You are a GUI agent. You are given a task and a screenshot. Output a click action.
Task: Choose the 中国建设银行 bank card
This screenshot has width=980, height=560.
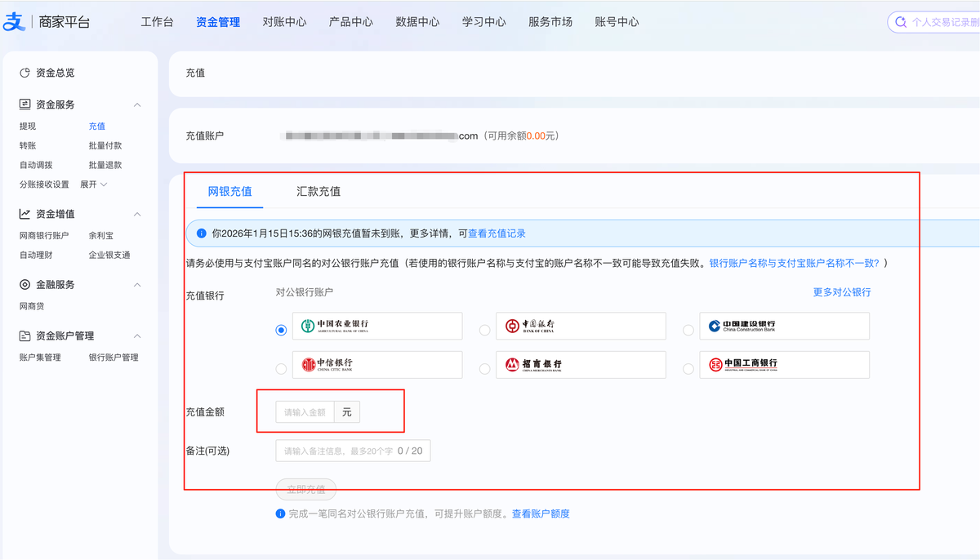[784, 326]
